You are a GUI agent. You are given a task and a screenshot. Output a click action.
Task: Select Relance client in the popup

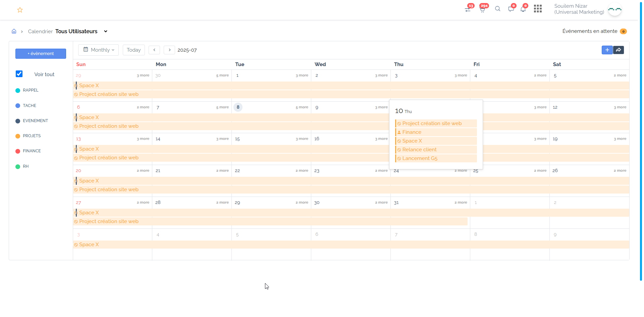[x=419, y=150]
